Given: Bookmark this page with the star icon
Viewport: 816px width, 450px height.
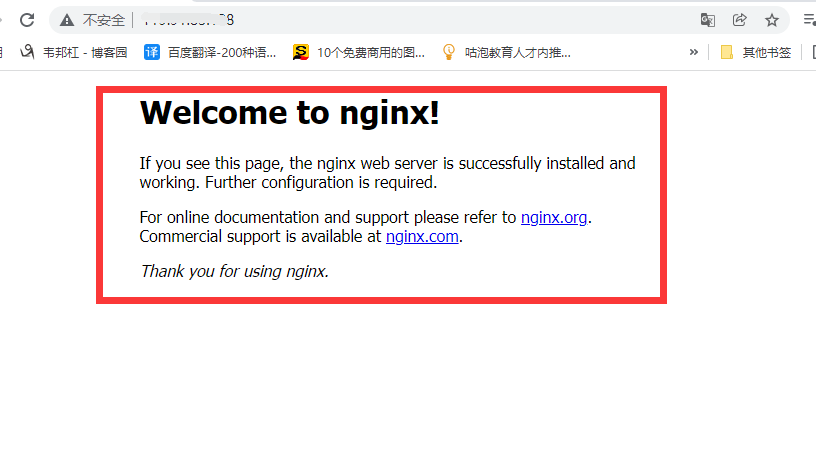Looking at the screenshot, I should pyautogui.click(x=772, y=20).
